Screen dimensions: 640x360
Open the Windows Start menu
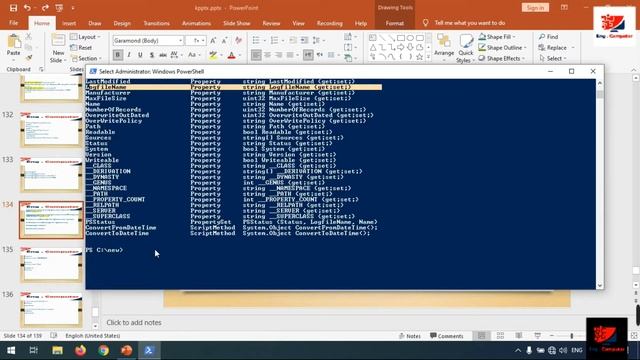[11, 351]
